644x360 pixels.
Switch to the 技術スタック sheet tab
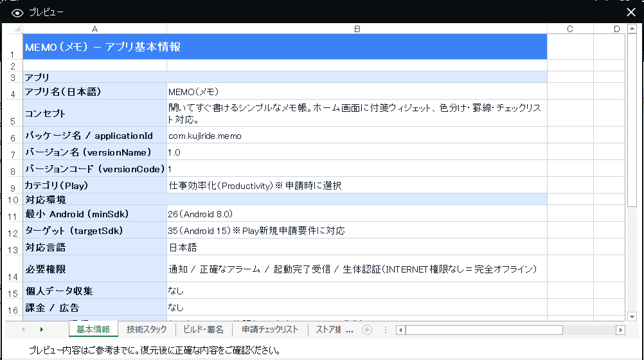click(147, 330)
